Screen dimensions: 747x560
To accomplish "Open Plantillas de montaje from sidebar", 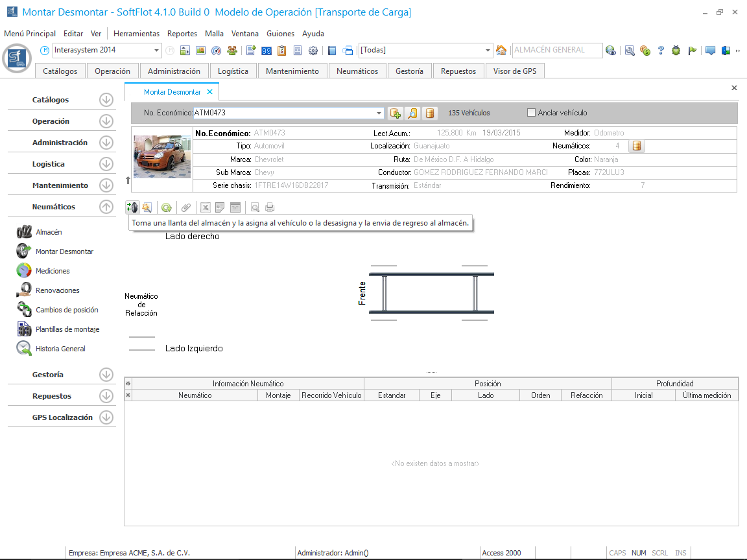I will coord(67,329).
